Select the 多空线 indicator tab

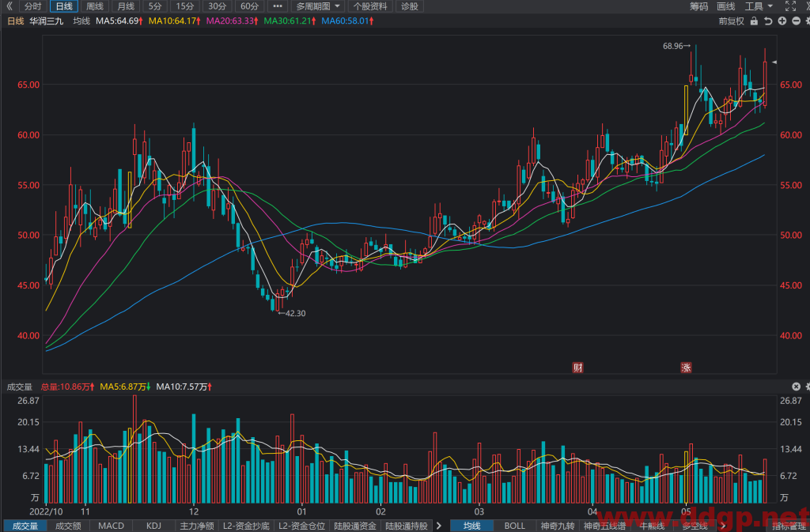pos(695,526)
